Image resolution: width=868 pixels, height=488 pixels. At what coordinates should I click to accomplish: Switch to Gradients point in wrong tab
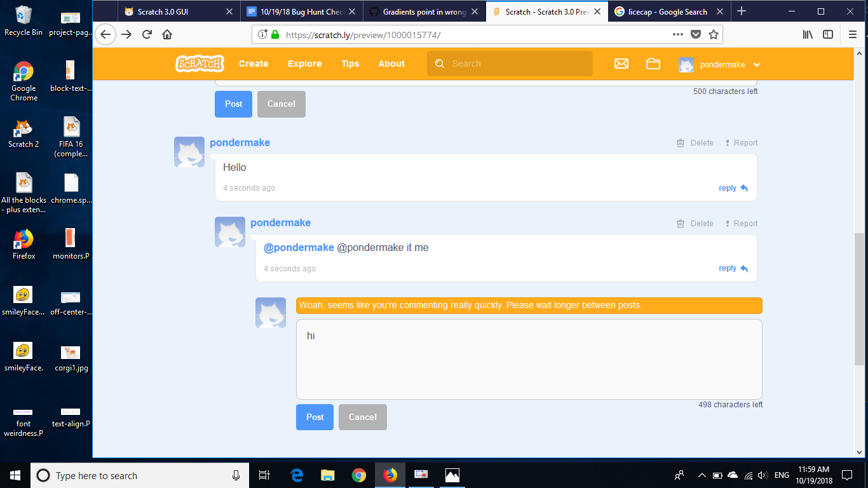(x=424, y=11)
